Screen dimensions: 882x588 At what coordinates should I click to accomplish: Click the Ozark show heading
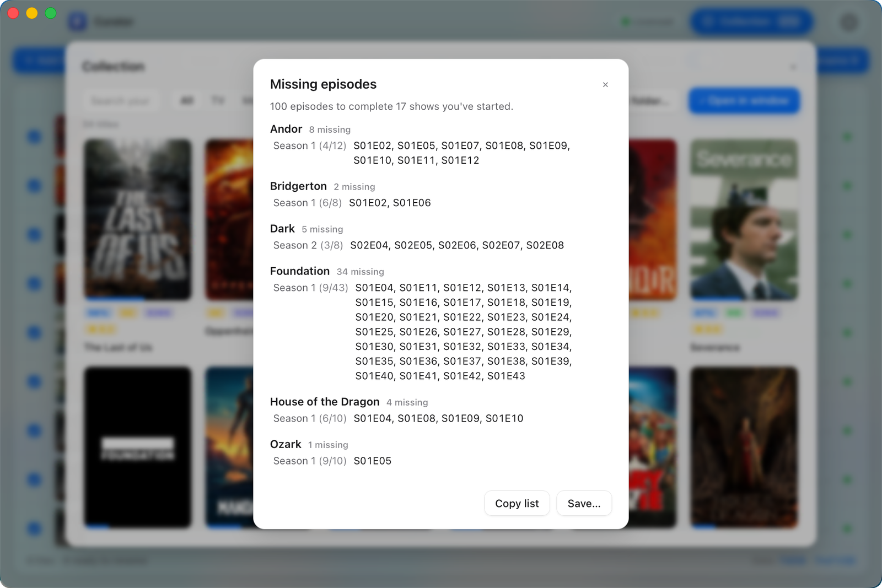286,444
